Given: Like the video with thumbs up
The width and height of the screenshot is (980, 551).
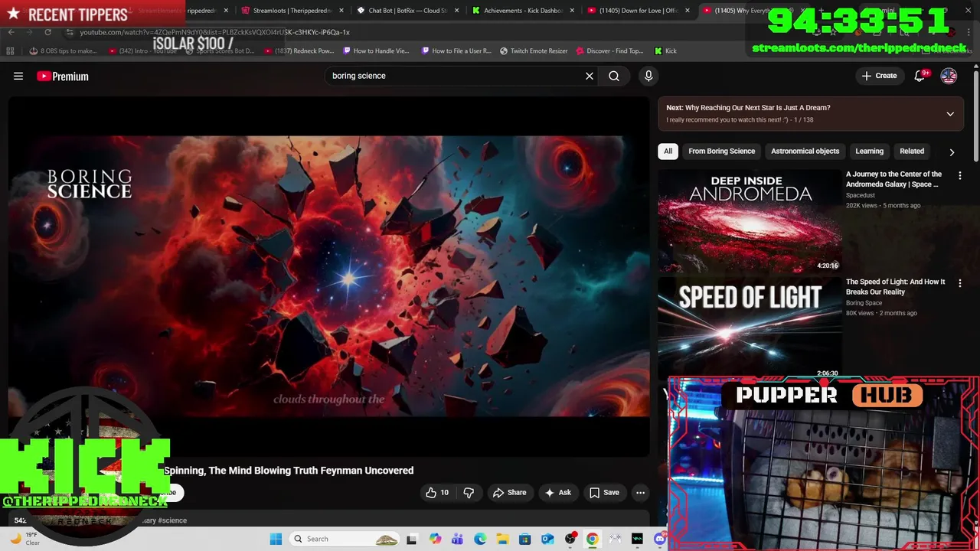Looking at the screenshot, I should (437, 493).
